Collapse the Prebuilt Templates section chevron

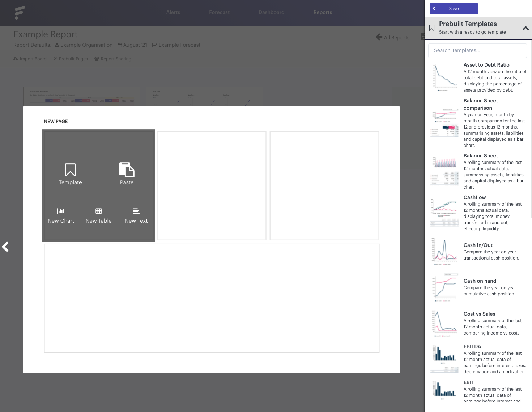(526, 28)
